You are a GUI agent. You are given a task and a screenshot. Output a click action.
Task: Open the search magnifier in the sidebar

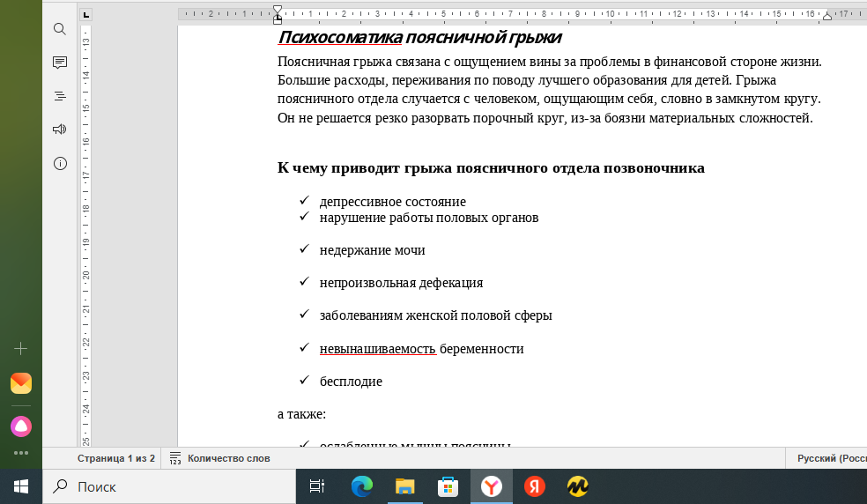coord(60,29)
